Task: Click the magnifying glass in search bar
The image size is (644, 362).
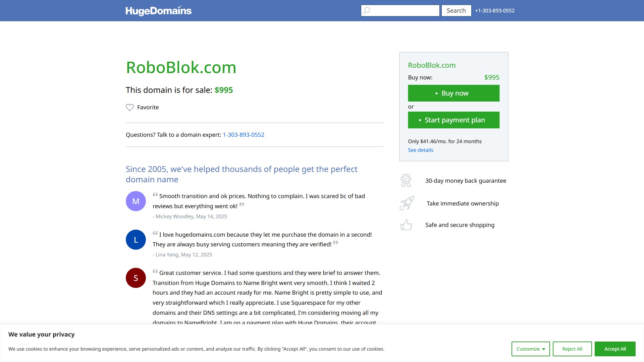Action: (x=366, y=10)
